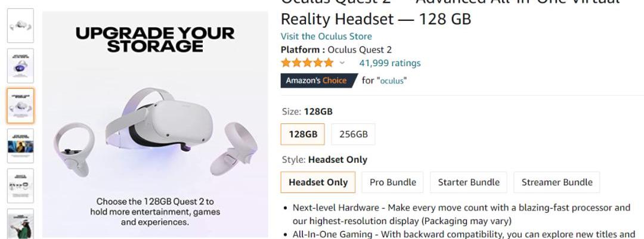Visit the Oculus Store link
This screenshot has height=239, width=644.
click(326, 36)
